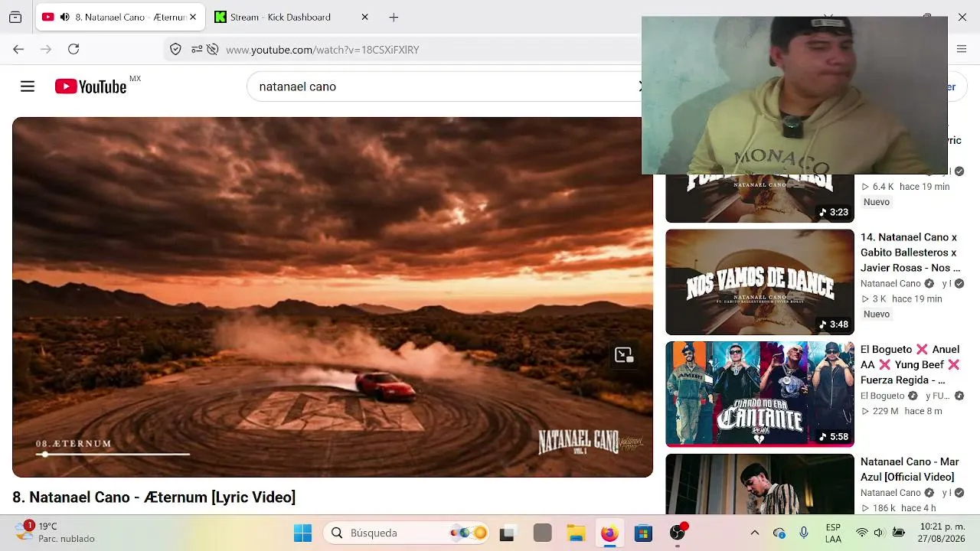Open 'Natanael Cano - Mar Azul [Official Video]' title
980x551 pixels.
[910, 469]
